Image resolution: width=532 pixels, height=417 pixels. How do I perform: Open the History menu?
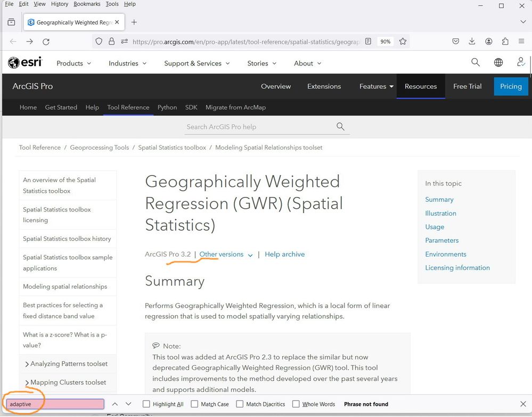[x=59, y=4]
